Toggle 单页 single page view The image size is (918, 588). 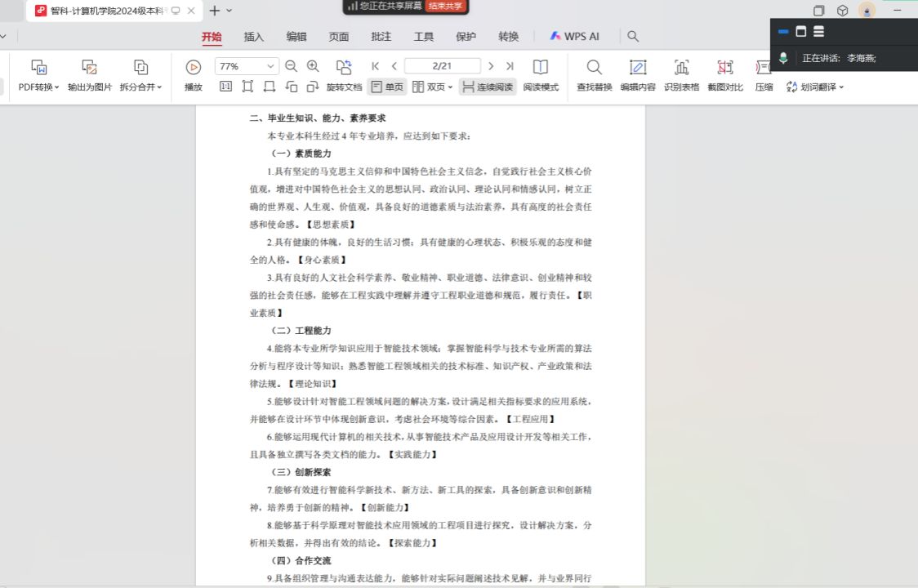(387, 87)
